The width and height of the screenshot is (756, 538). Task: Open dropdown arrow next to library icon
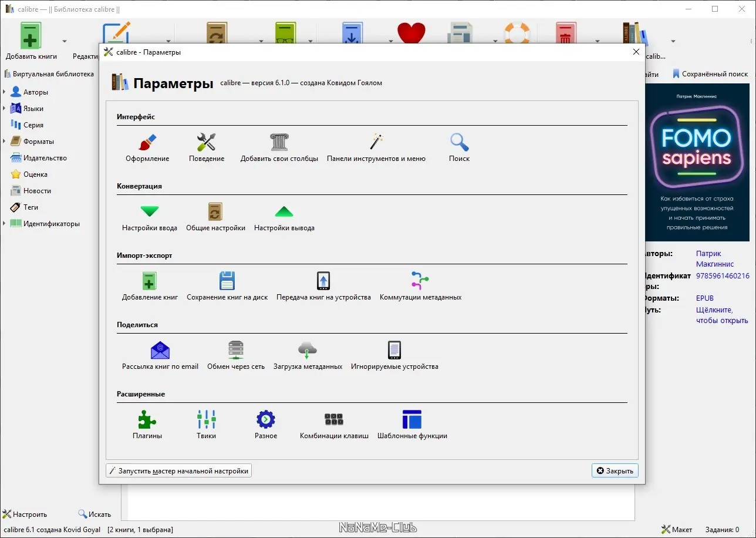coord(673,41)
